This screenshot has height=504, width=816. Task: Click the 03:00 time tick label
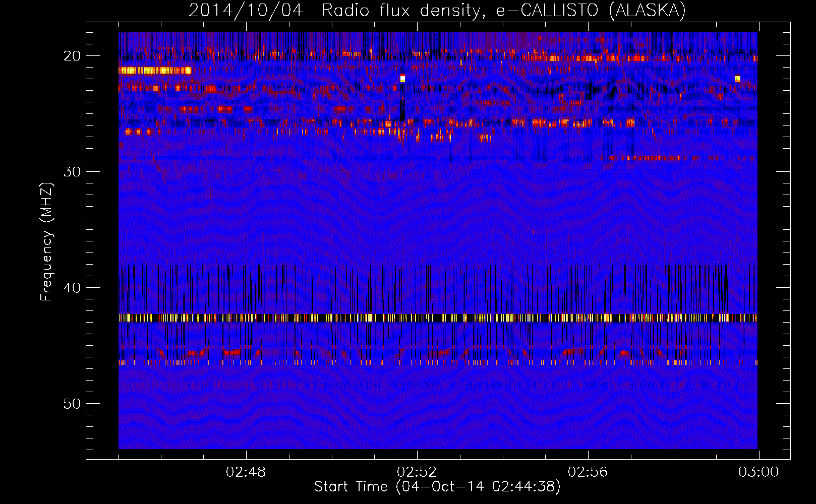pos(759,472)
